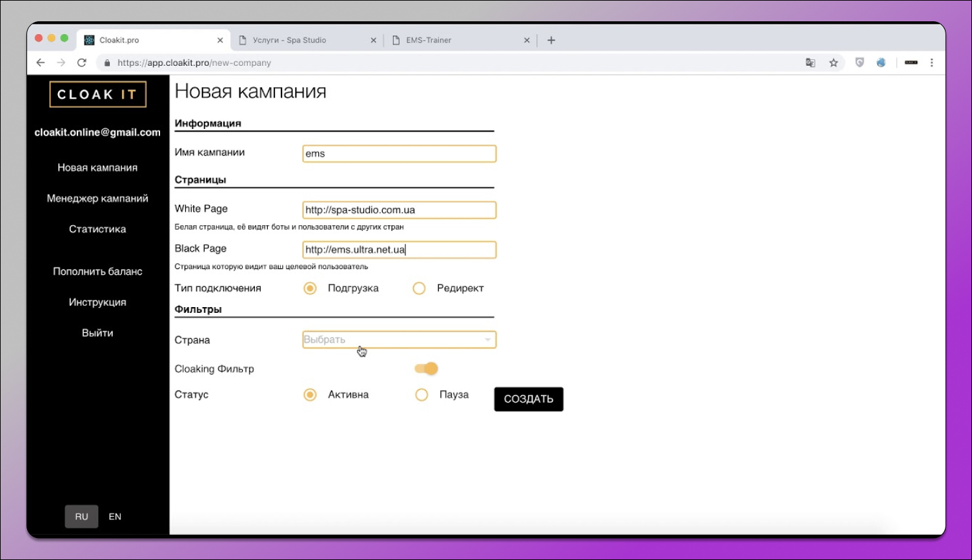The image size is (972, 560).
Task: Switch language to EN
Action: [x=115, y=517]
